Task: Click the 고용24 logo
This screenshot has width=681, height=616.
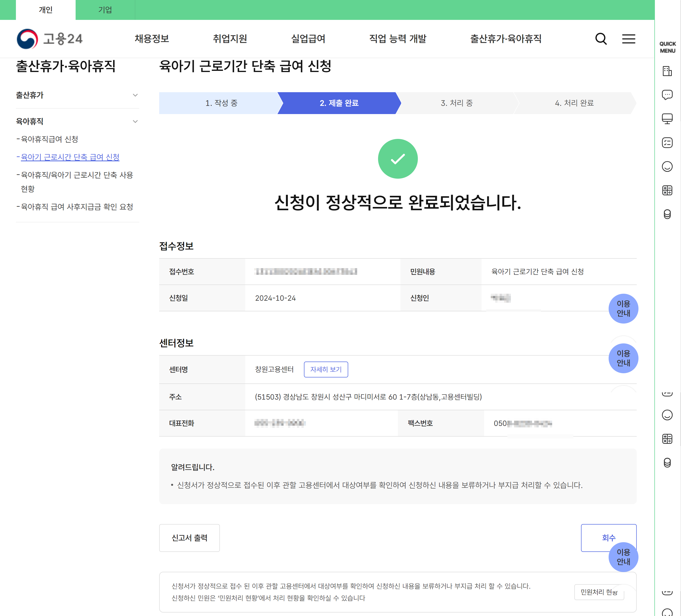Action: (50, 39)
